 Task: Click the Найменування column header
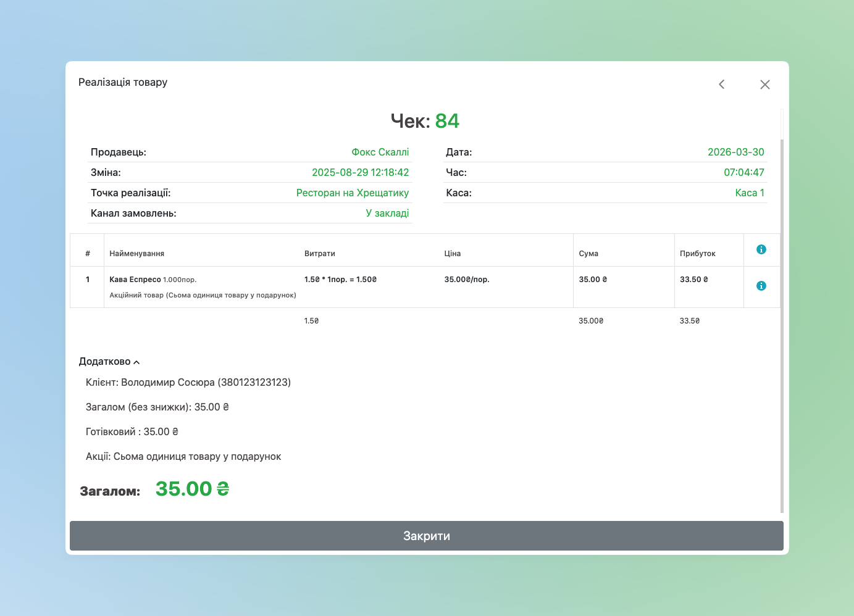coord(137,254)
